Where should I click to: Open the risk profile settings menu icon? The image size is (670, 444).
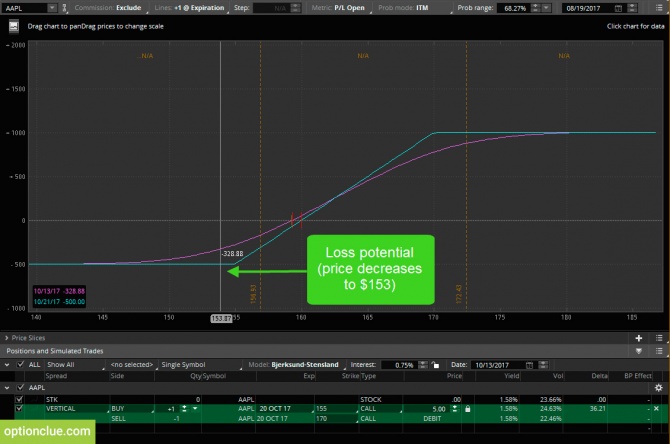click(659, 8)
